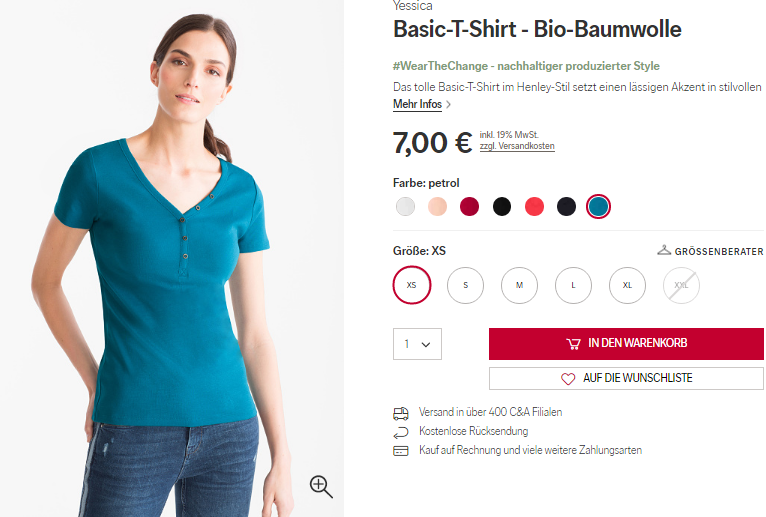This screenshot has width=766, height=517.
Task: Open the quantity dropdown showing 1
Action: pyautogui.click(x=417, y=344)
